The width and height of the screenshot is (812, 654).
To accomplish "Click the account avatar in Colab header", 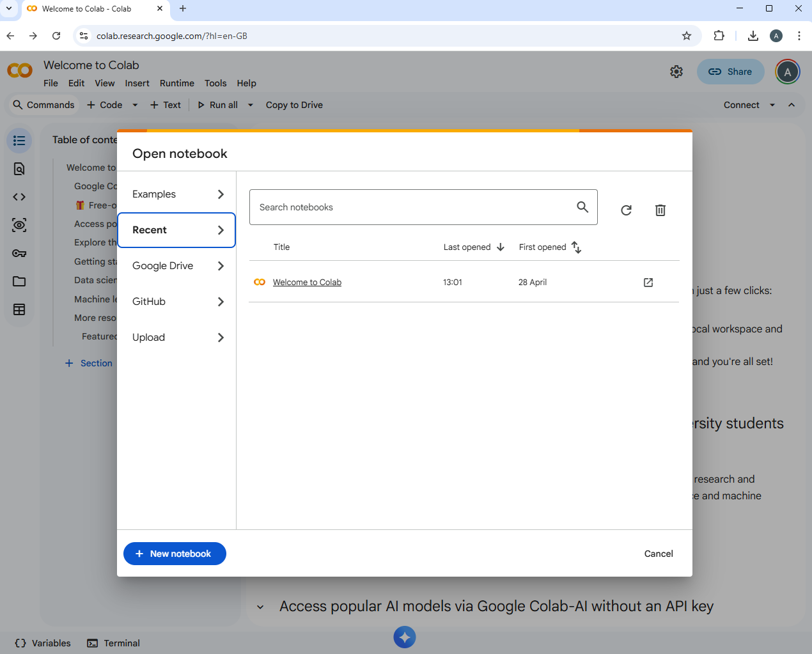I will point(788,72).
